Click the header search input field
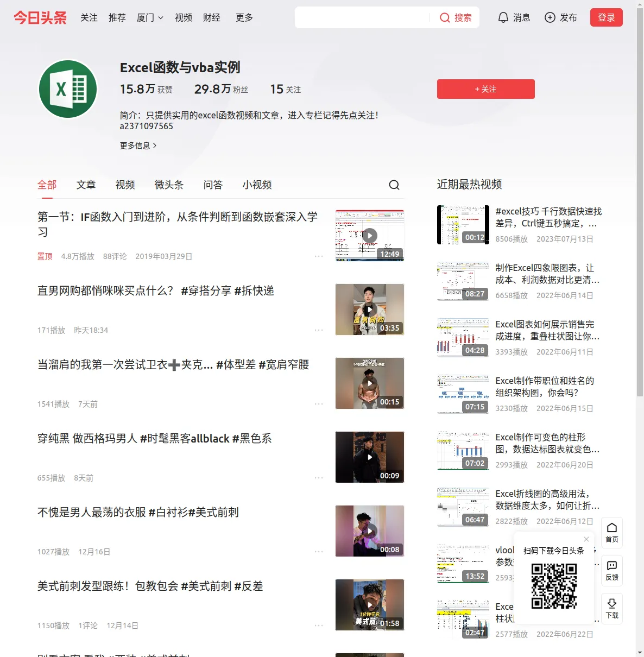The image size is (644, 657). [x=363, y=17]
